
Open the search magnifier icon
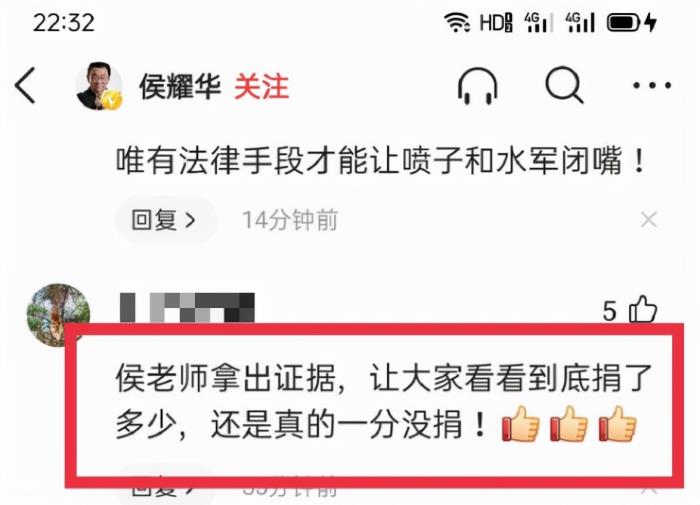click(564, 85)
